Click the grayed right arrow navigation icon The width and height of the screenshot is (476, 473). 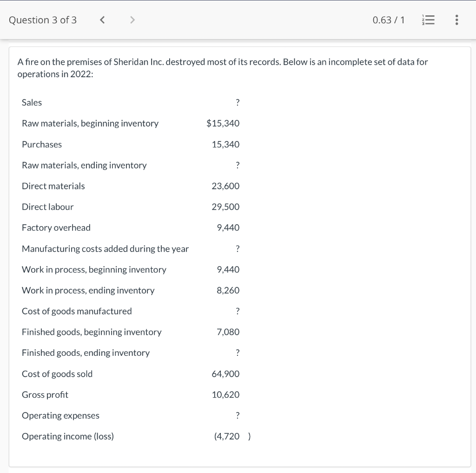[132, 20]
